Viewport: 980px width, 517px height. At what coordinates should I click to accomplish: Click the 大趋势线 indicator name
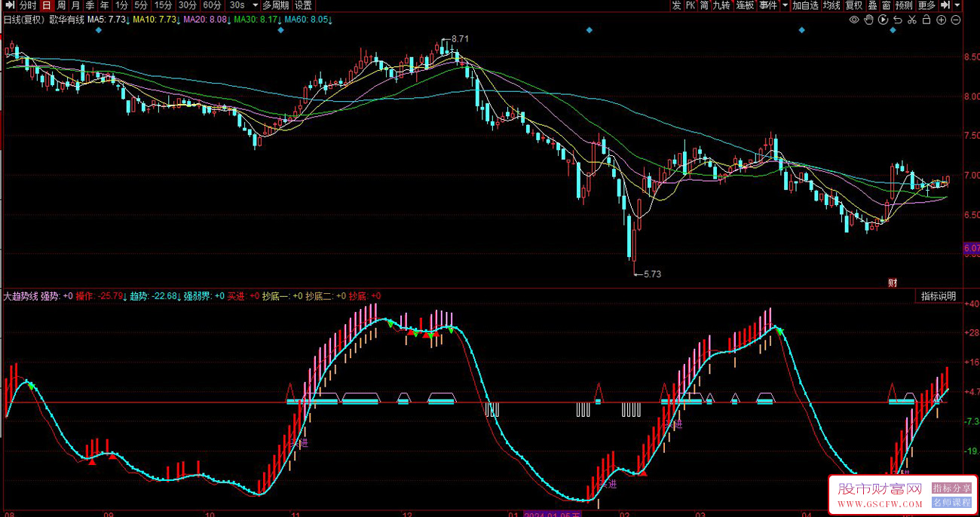(x=20, y=296)
